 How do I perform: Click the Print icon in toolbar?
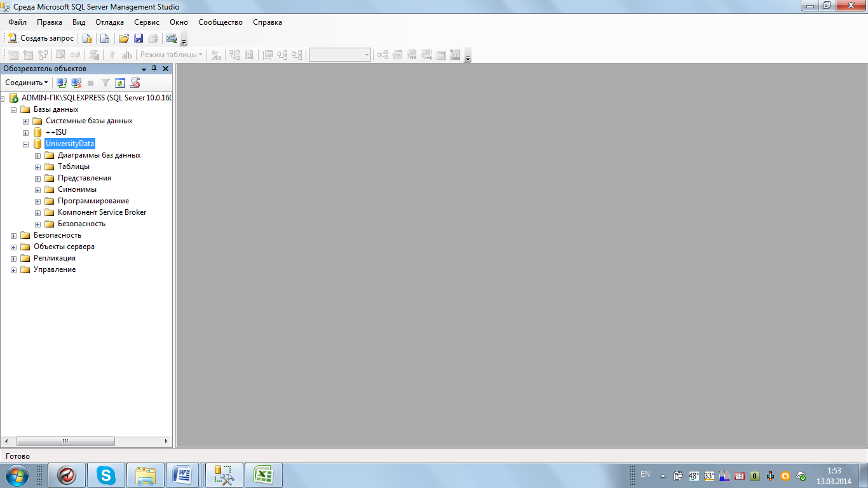tap(153, 38)
